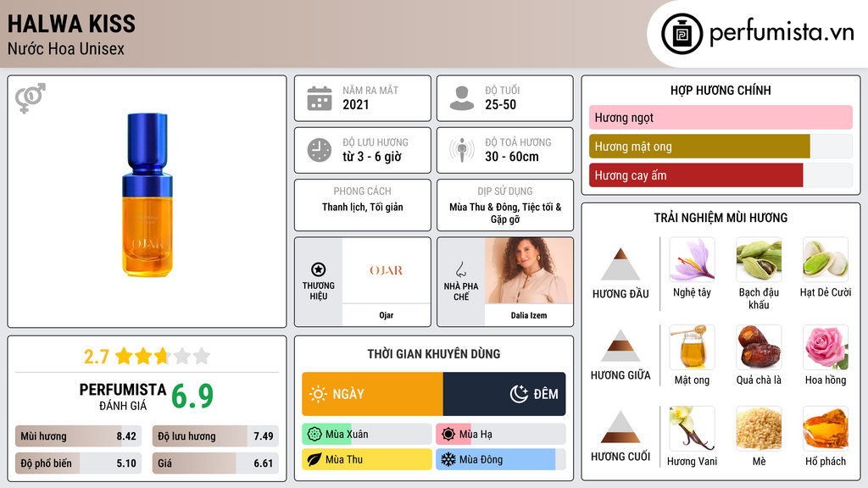Click the OJAR brand logo
This screenshot has height=488, width=868.
point(386,270)
